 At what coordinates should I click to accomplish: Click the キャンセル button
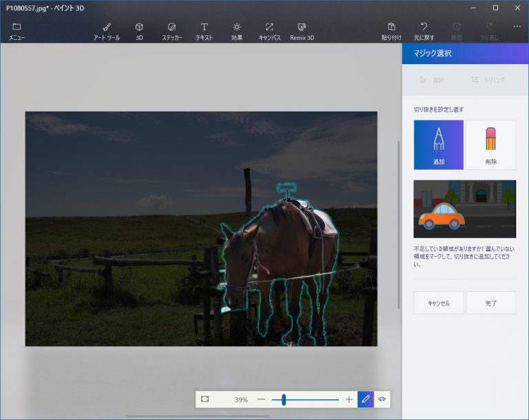click(x=439, y=303)
